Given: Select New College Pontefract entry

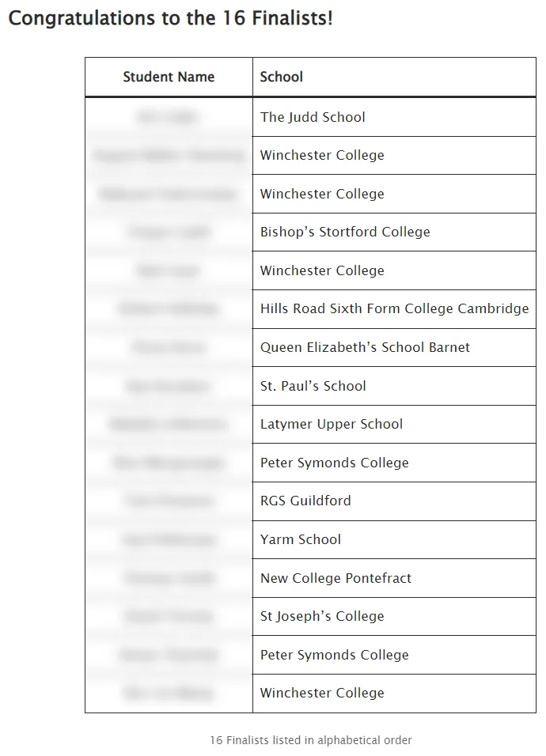Looking at the screenshot, I should tap(336, 577).
